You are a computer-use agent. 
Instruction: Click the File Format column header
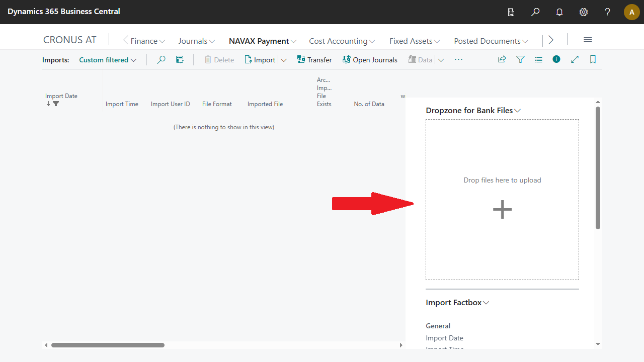click(x=217, y=104)
